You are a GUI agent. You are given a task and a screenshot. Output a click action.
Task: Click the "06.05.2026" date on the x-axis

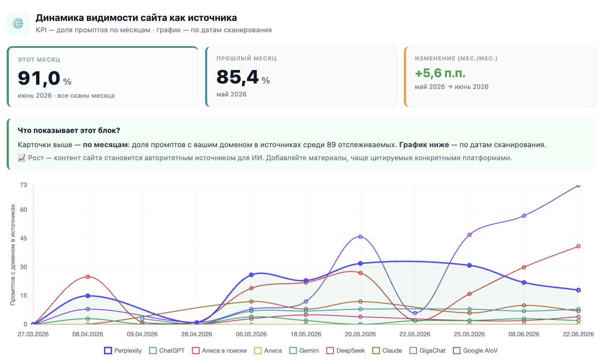[251, 334]
